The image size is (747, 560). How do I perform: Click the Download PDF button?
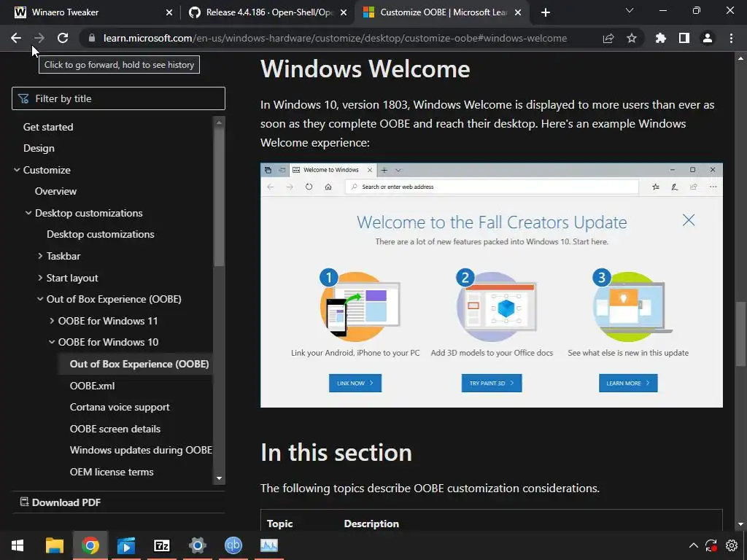coord(60,502)
